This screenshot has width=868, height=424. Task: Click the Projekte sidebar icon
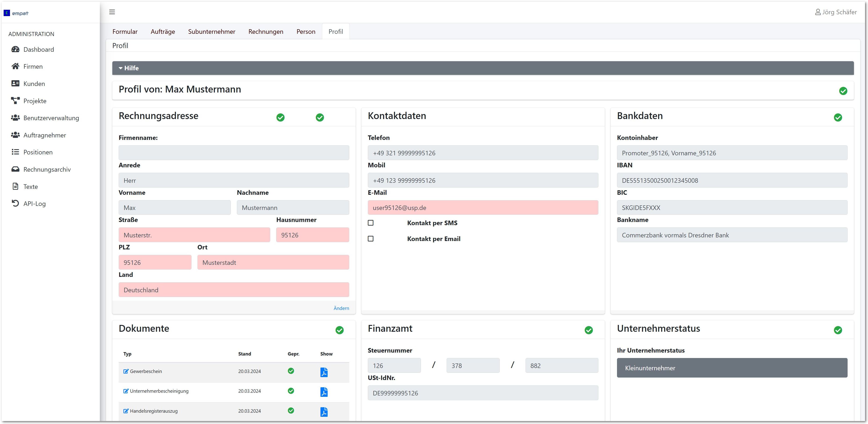[15, 101]
